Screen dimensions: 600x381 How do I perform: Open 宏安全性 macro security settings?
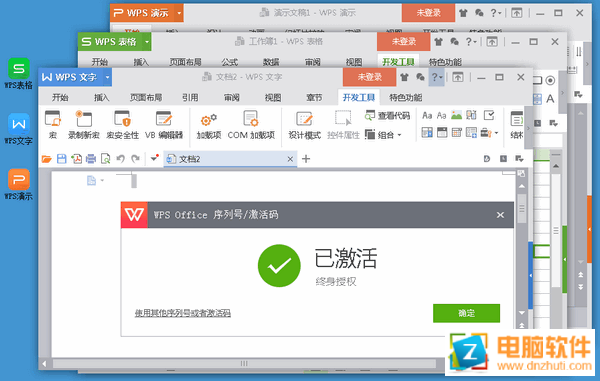122,124
